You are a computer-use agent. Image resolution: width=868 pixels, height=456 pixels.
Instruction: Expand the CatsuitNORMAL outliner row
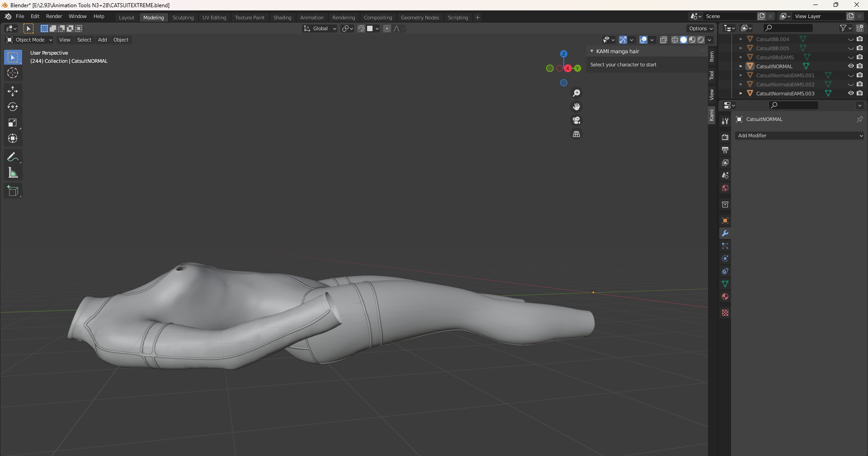click(x=741, y=66)
